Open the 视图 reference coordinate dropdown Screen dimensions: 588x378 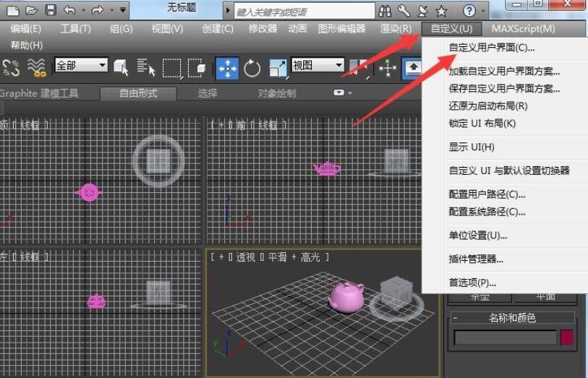pyautogui.click(x=318, y=65)
